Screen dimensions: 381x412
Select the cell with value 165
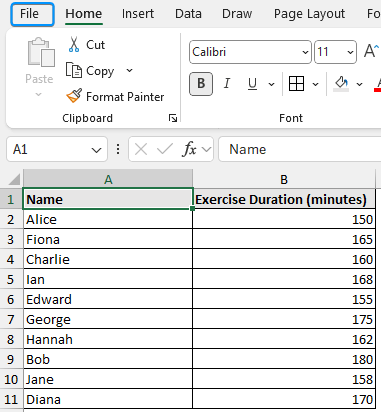[x=284, y=239]
